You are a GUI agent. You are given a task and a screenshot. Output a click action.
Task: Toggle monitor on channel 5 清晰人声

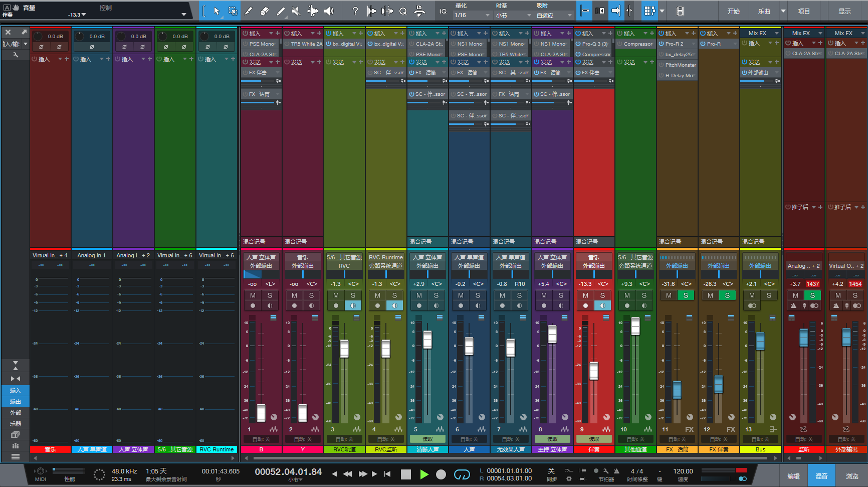point(436,305)
